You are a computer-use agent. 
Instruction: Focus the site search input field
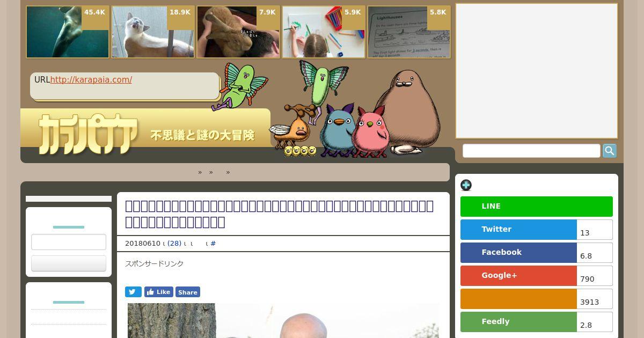pos(531,151)
